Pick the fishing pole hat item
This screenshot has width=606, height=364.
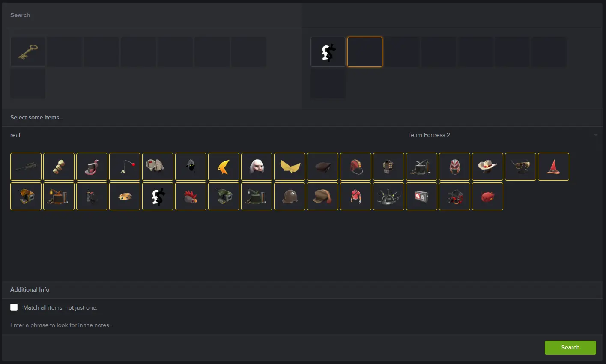click(125, 167)
